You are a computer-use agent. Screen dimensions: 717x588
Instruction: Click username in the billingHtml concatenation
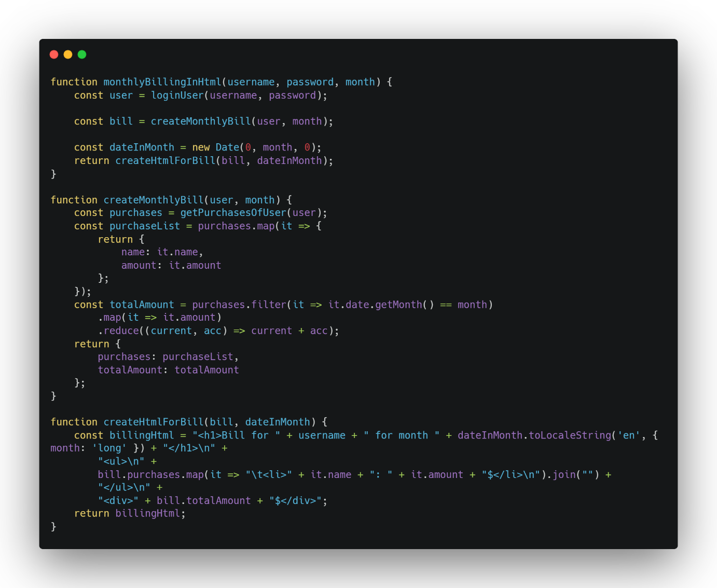pos(322,435)
